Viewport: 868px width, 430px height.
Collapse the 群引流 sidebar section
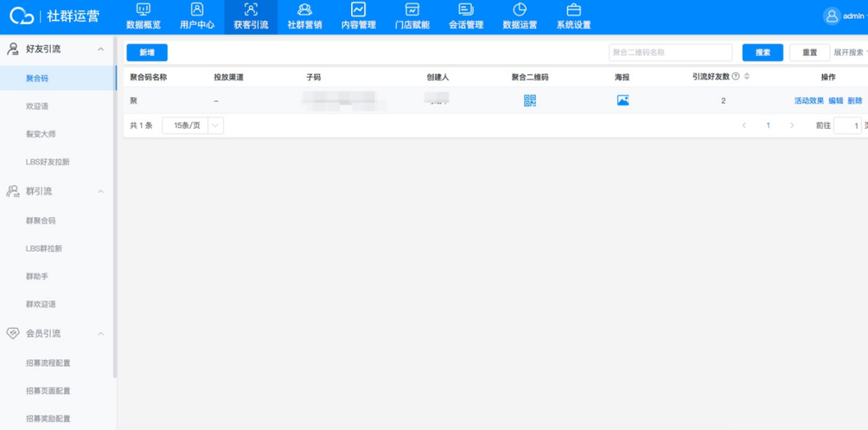(100, 191)
